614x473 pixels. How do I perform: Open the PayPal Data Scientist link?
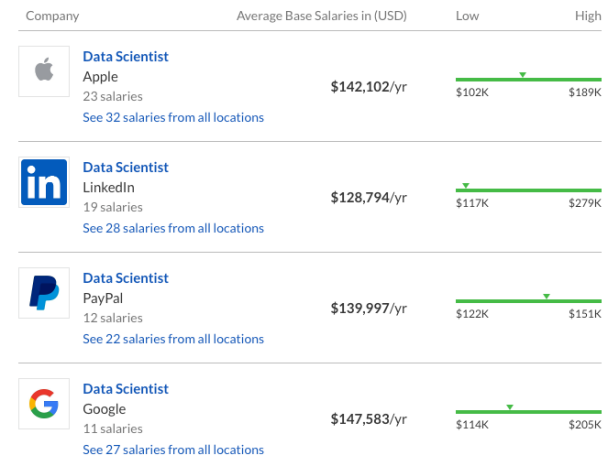[x=126, y=278]
